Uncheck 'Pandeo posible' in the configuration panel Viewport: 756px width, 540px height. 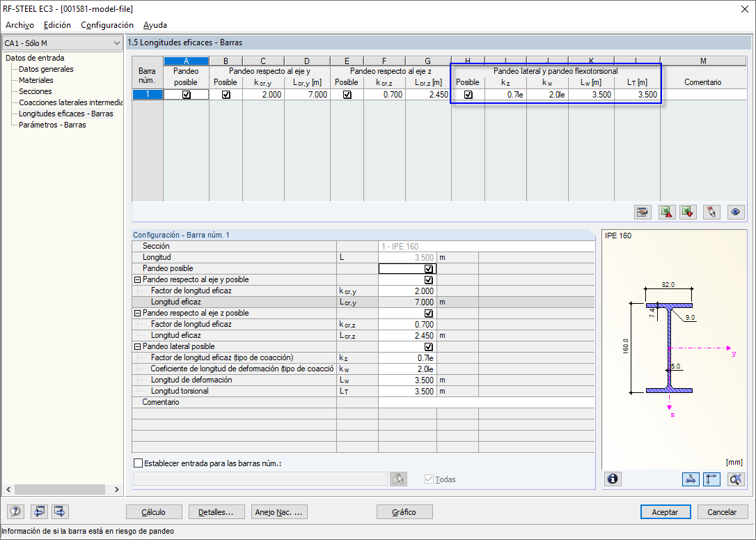(428, 269)
